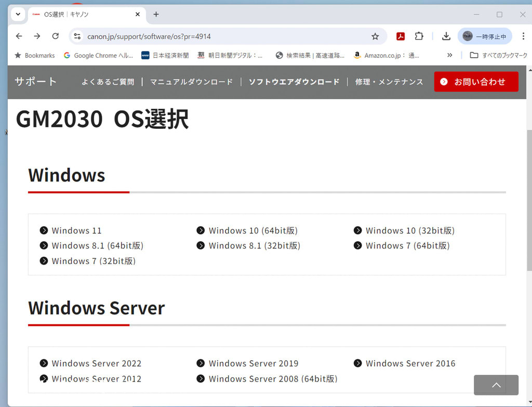Open the Google Chrome ヘルプ bookmark
This screenshot has width=532, height=407.
click(x=98, y=55)
